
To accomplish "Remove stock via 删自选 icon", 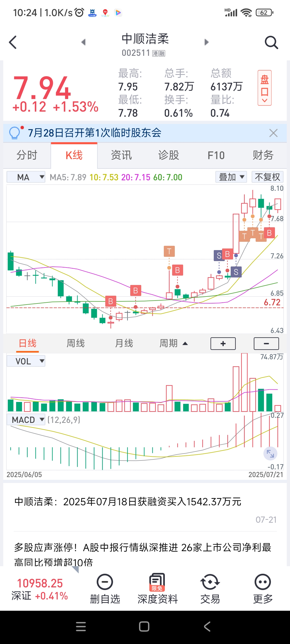I will (x=105, y=589).
